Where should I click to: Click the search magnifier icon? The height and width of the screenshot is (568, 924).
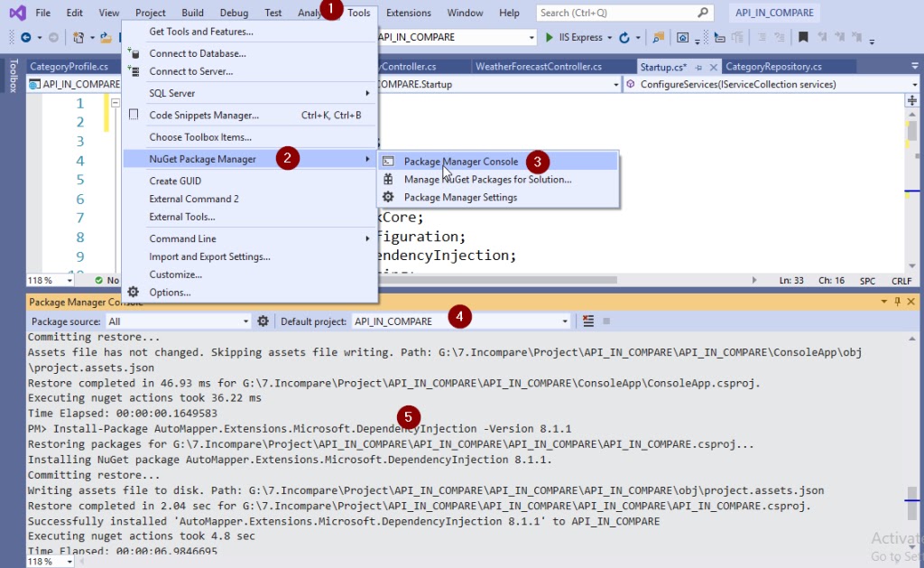(x=703, y=13)
